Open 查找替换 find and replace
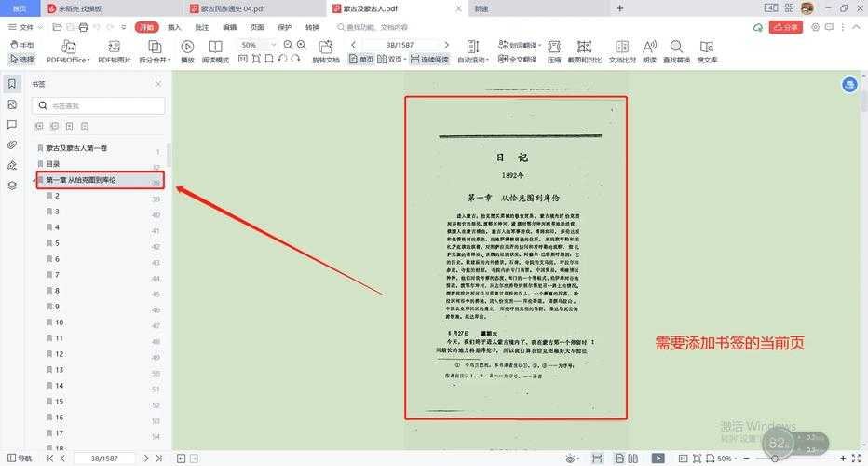Screen dimensions: 868x466 [x=676, y=52]
